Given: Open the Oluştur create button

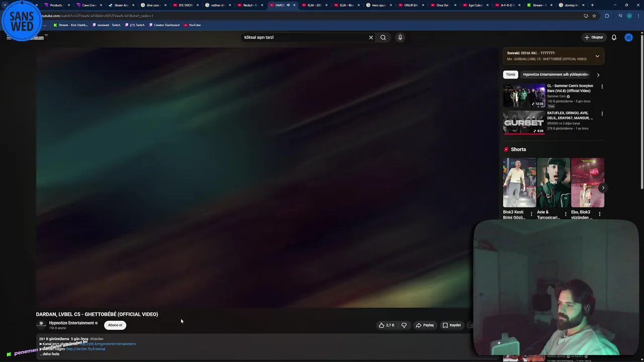Looking at the screenshot, I should (x=593, y=37).
